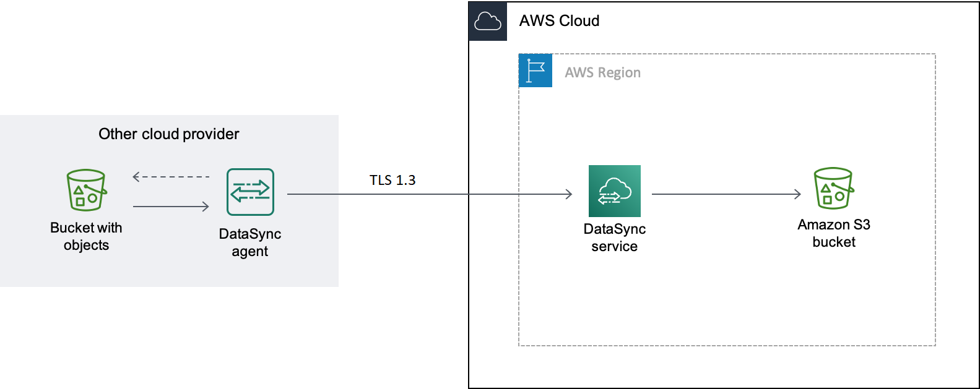This screenshot has height=389, width=980.
Task: Click the teal DataSync service icon
Action: pos(614,190)
